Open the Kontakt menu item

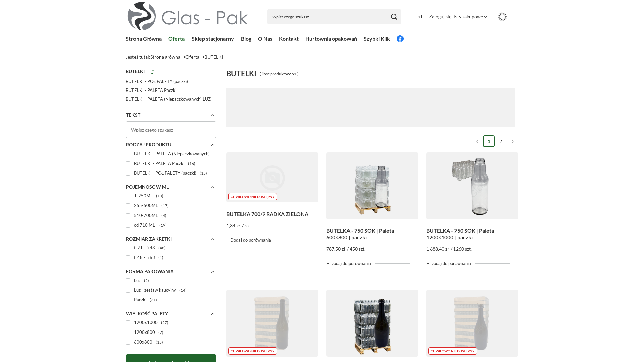[x=289, y=39]
